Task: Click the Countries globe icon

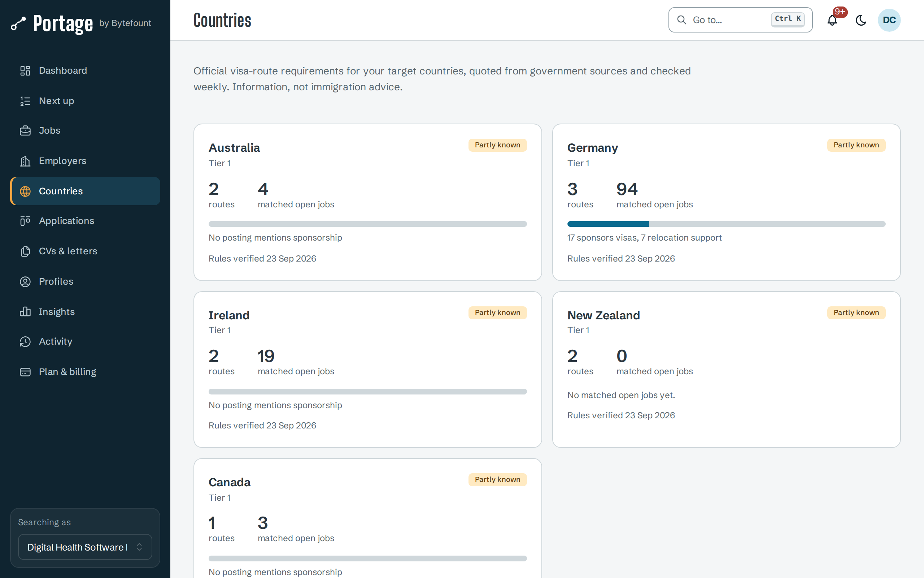Action: 25,191
